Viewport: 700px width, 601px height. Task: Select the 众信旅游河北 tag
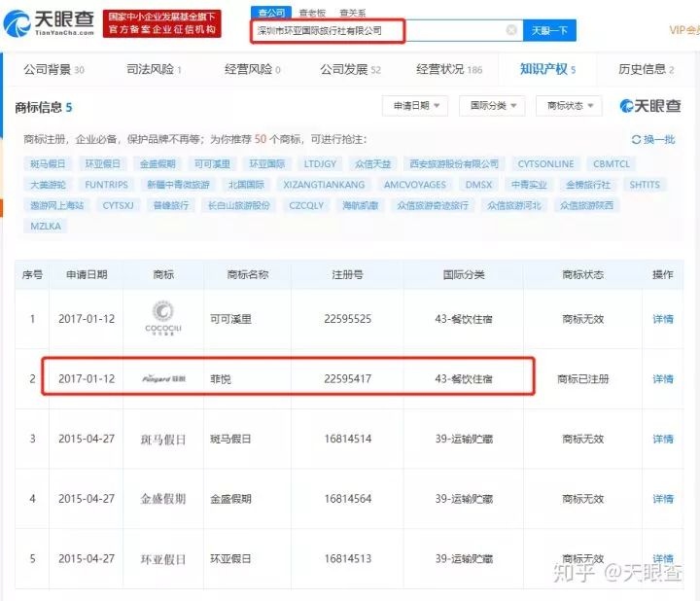tap(514, 205)
